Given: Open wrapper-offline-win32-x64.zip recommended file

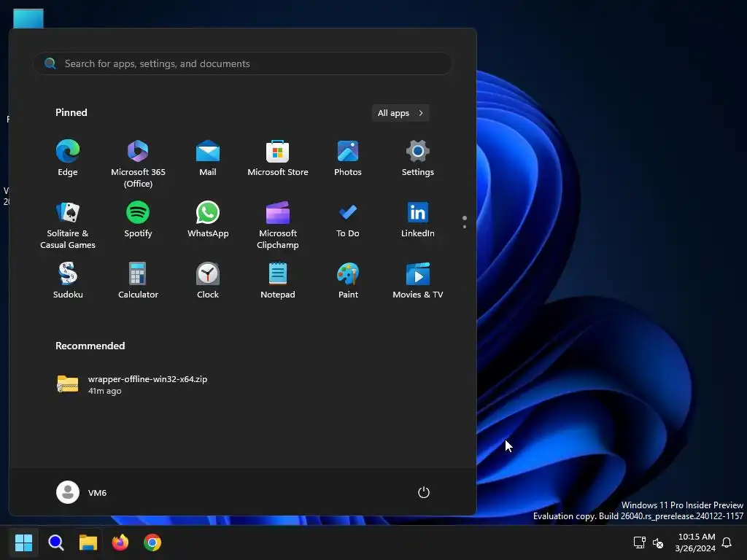Looking at the screenshot, I should (x=131, y=384).
